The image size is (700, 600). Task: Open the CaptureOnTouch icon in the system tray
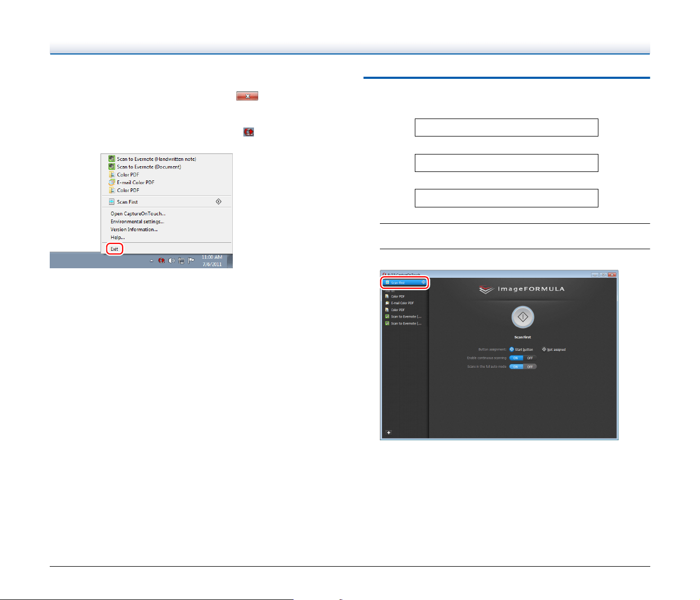161,261
